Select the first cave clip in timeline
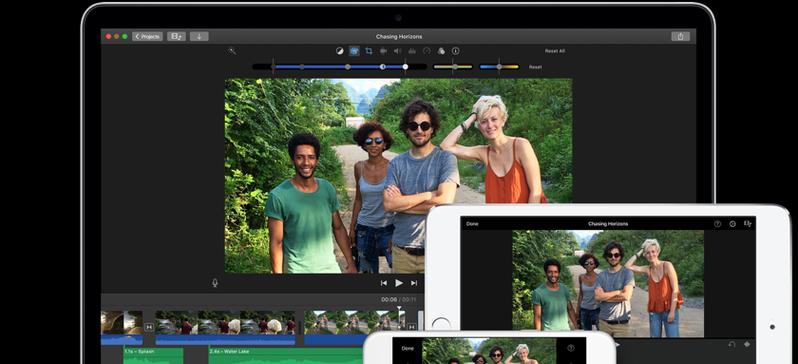Viewport: 798px width, 364px height. point(122,328)
